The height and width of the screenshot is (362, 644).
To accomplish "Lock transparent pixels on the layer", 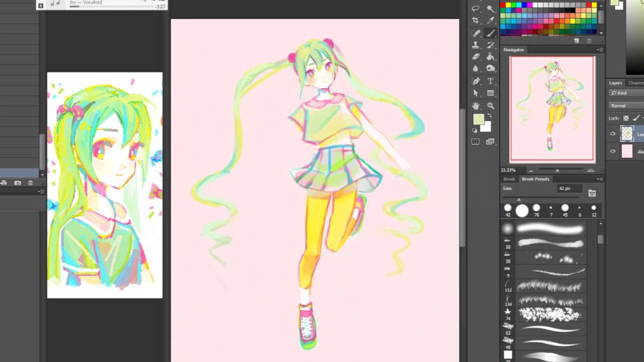I will pos(626,118).
